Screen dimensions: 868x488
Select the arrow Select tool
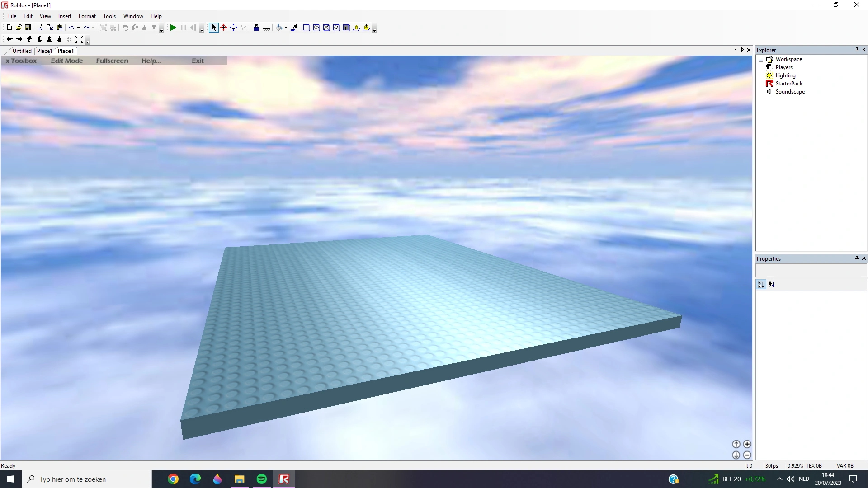pyautogui.click(x=214, y=28)
